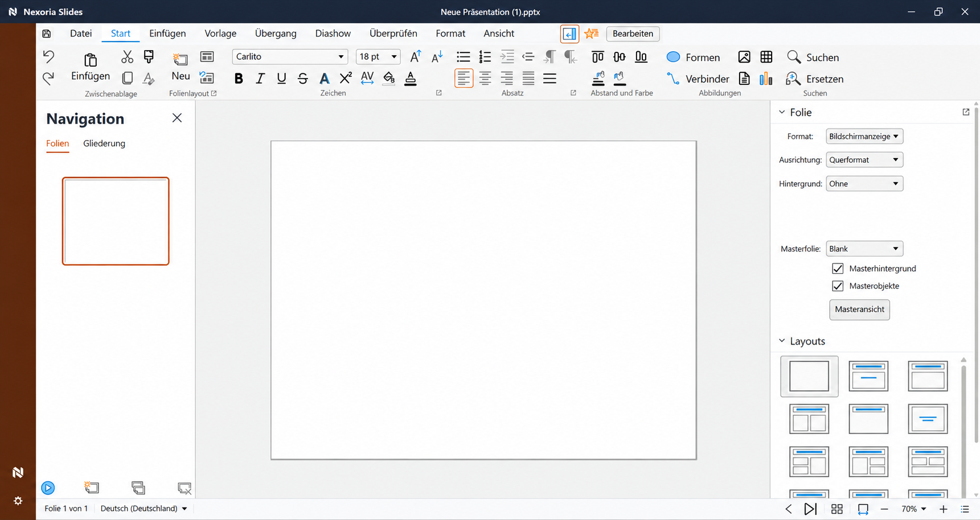
Task: Click the Redo arrow icon
Action: [48, 79]
